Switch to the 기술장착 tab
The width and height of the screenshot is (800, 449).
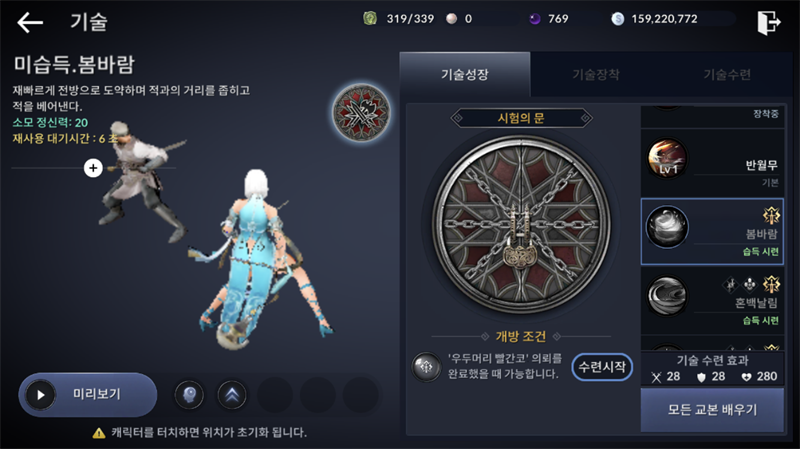click(596, 74)
